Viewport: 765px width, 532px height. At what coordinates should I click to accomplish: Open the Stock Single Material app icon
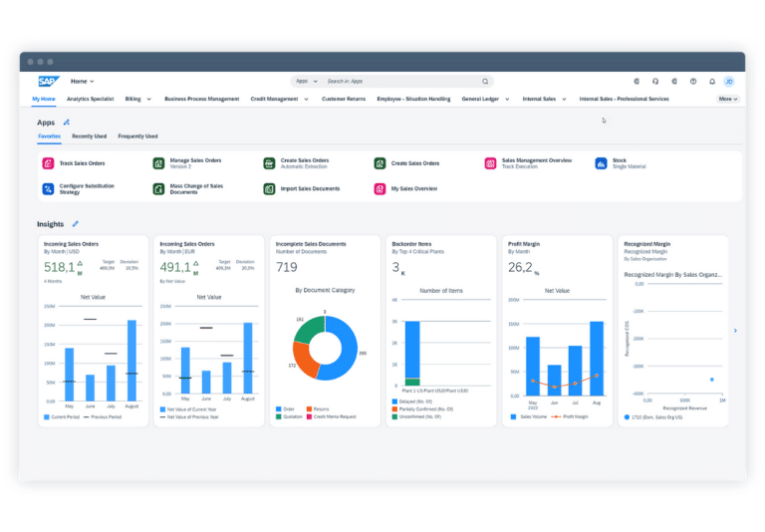[x=601, y=163]
